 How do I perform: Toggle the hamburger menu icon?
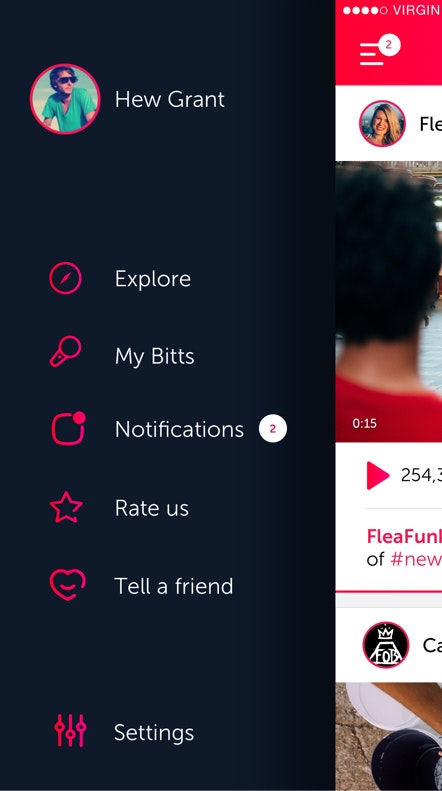pyautogui.click(x=372, y=53)
